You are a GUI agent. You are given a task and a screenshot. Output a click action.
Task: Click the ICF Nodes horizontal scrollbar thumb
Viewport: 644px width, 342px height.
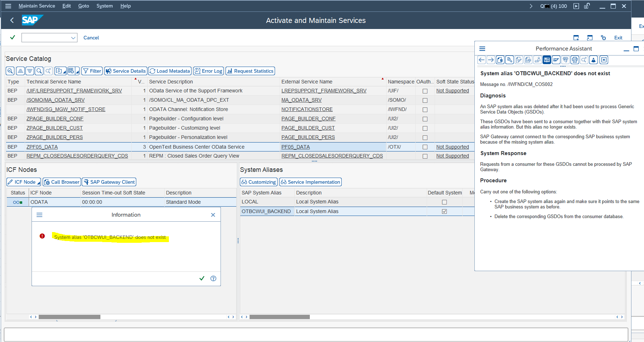(70, 317)
